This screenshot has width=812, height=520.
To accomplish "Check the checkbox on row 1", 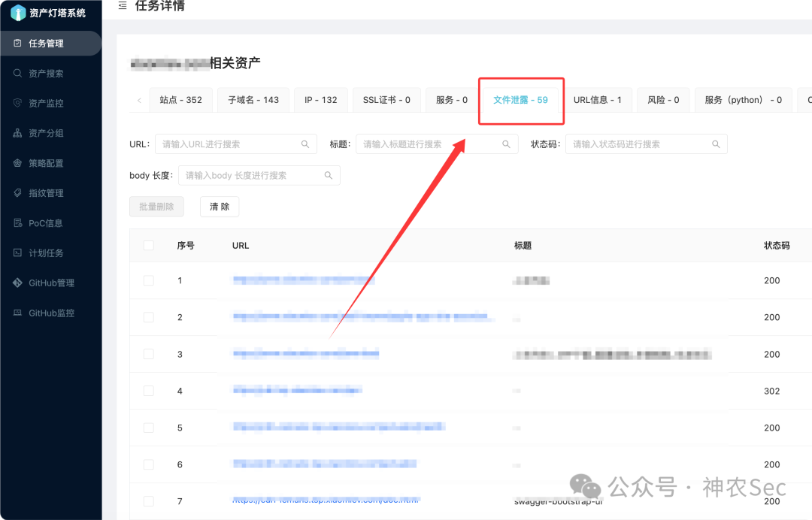I will 148,280.
